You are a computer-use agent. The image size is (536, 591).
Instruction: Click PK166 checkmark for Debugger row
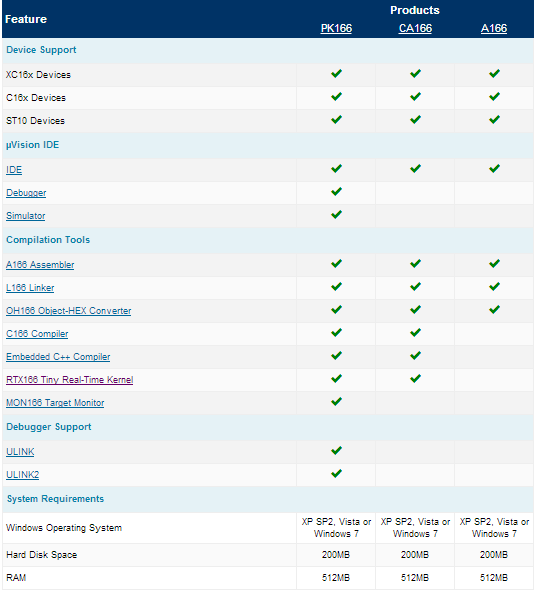coord(336,191)
